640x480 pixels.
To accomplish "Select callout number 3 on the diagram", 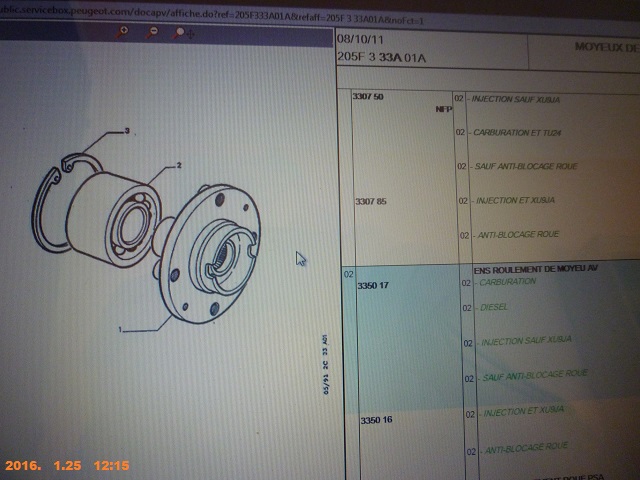I will click(127, 131).
